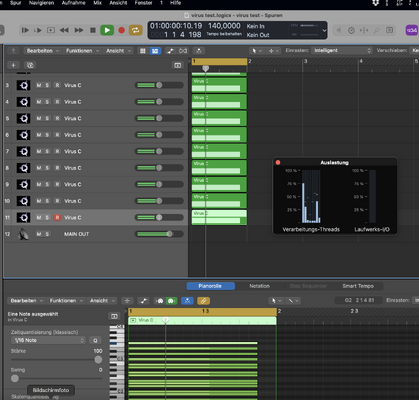
Task: Click the Rewind button in transport
Action: point(64,30)
